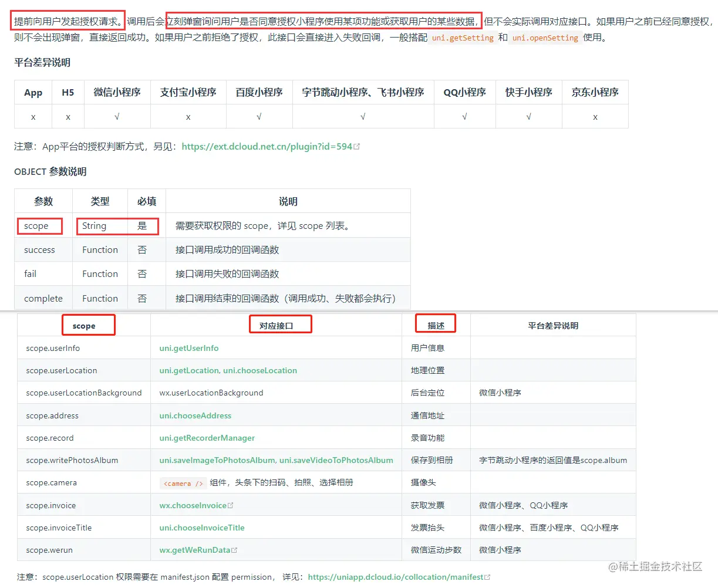
Task: Click the 微信运动步数 description cell
Action: (436, 550)
